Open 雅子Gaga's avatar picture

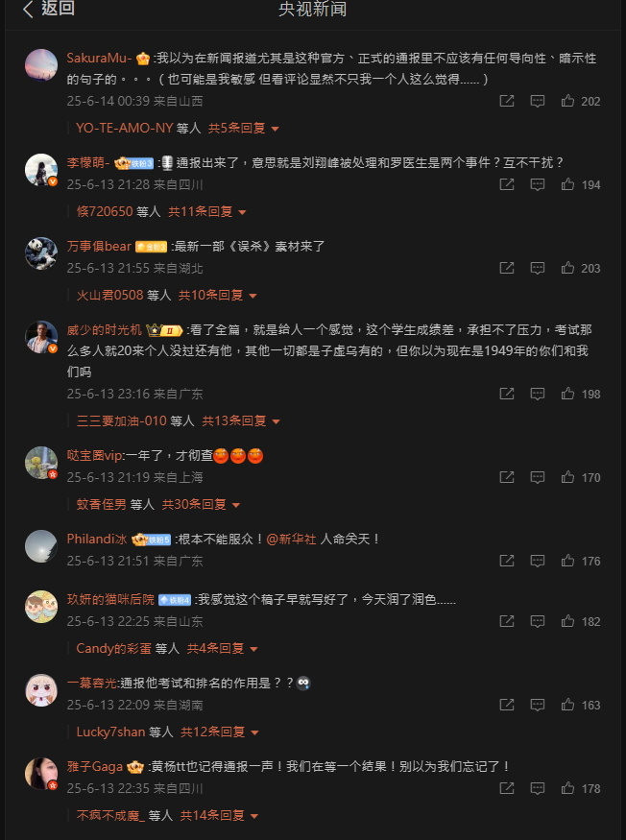click(41, 774)
